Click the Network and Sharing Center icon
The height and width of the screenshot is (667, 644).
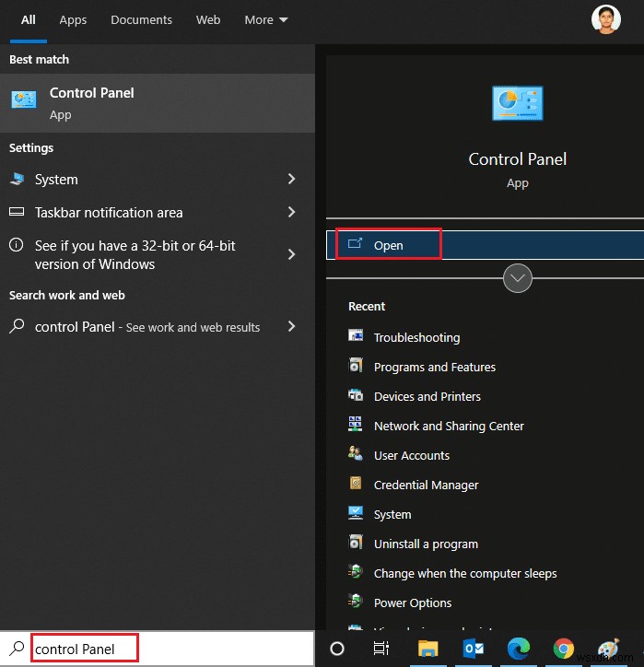356,424
